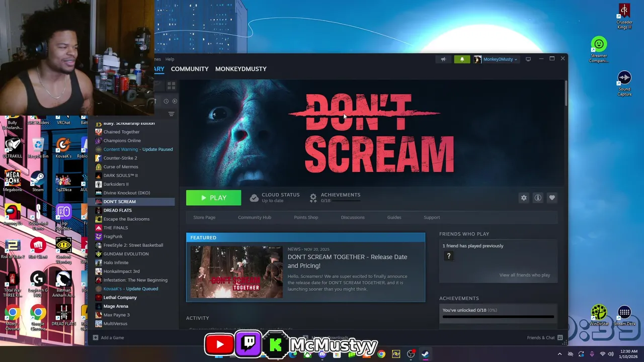Viewport: 644px width, 362px height.
Task: Click the green PLAY button
Action: (213, 198)
